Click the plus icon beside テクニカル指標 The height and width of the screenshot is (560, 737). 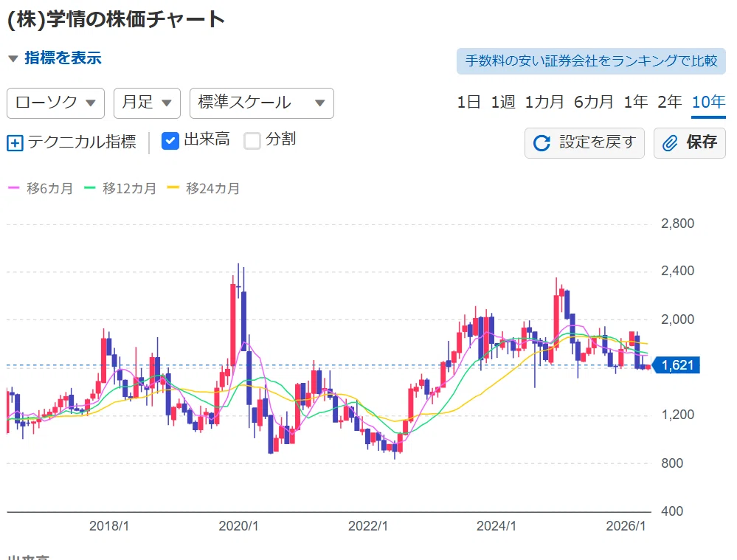point(15,142)
